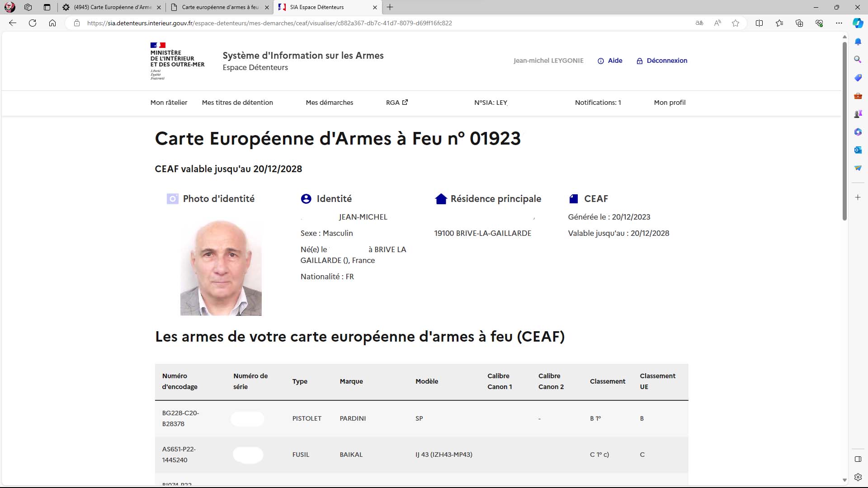The image size is (868, 488).
Task: Open the tab actions menu
Action: pyautogui.click(x=47, y=7)
